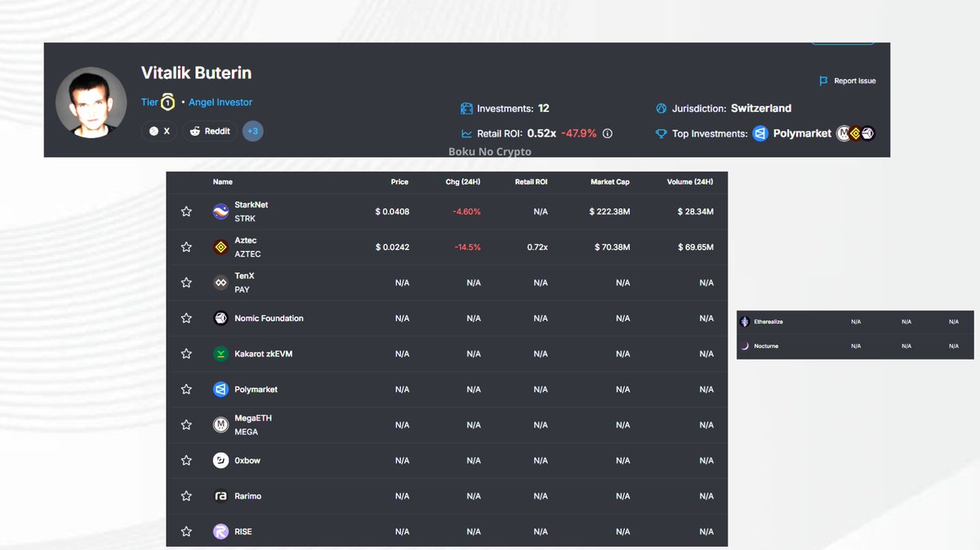Click the Report issue link
Image resolution: width=980 pixels, height=550 pixels.
coord(855,81)
